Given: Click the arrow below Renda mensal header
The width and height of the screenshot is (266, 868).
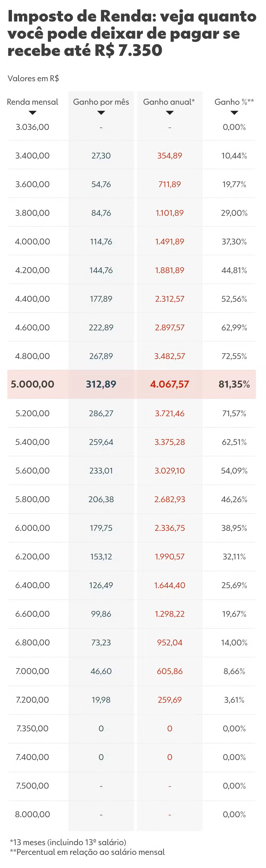Looking at the screenshot, I should [x=32, y=113].
